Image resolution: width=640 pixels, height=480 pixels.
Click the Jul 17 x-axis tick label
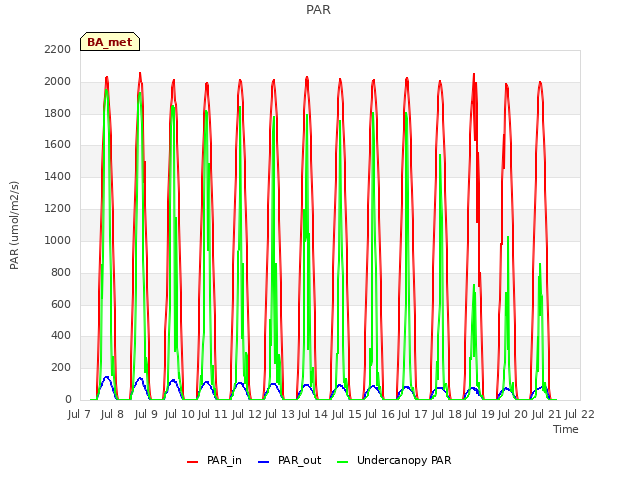click(x=413, y=414)
